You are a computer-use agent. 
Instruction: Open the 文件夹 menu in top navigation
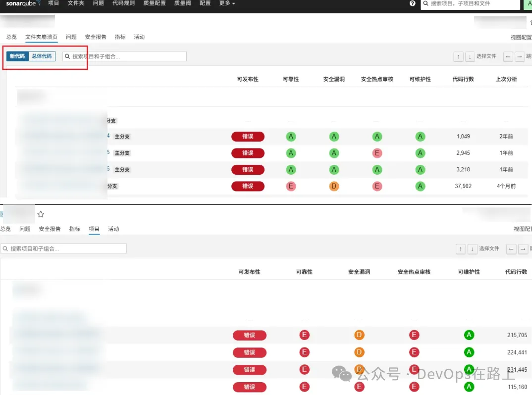pyautogui.click(x=76, y=3)
